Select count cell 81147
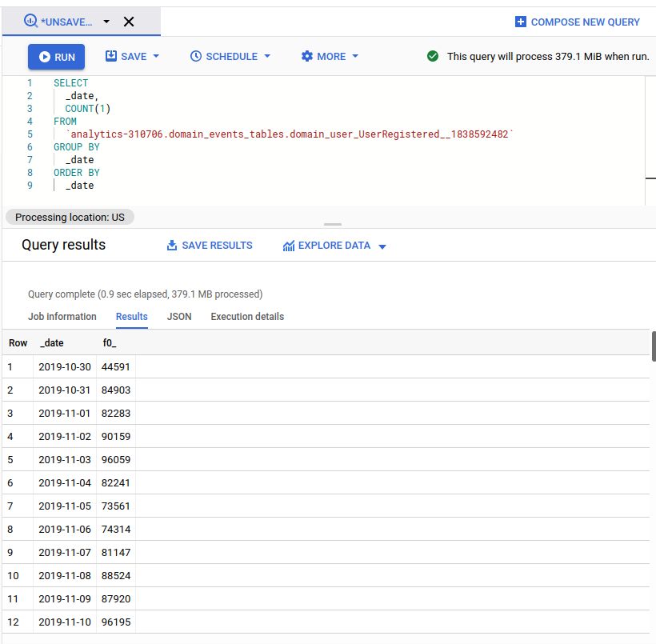This screenshot has height=644, width=656. (116, 553)
